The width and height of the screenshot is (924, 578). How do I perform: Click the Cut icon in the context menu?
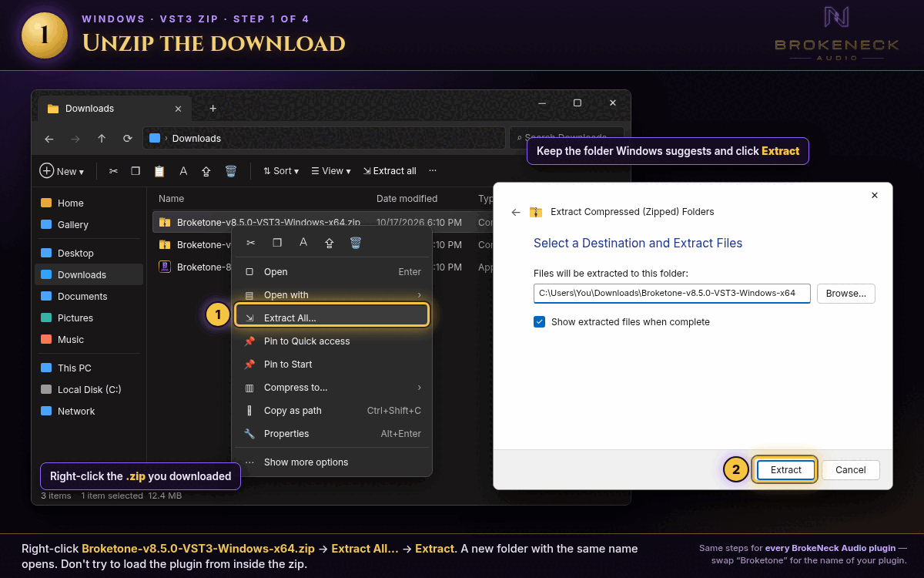point(250,243)
